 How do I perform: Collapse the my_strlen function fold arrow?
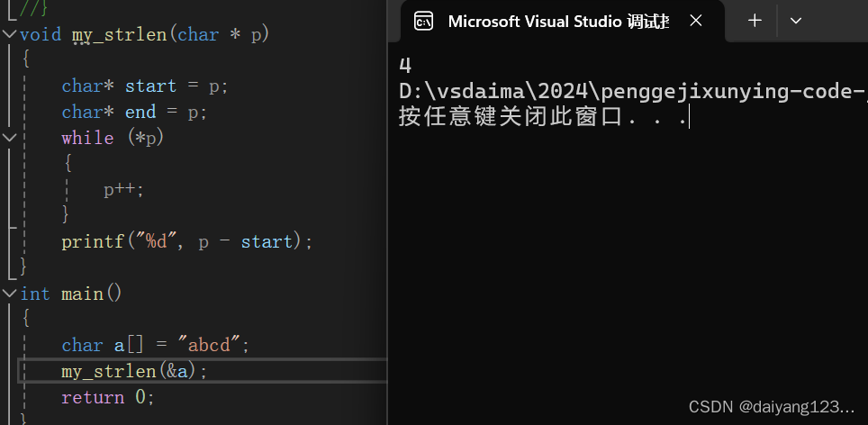tap(9, 34)
